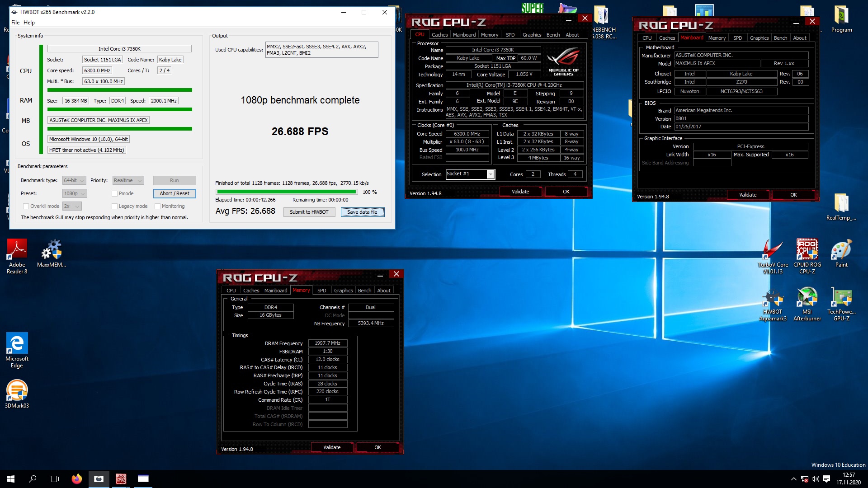Open Benchmark type 64-bit dropdown
Screen dimensions: 868x488
(74, 180)
